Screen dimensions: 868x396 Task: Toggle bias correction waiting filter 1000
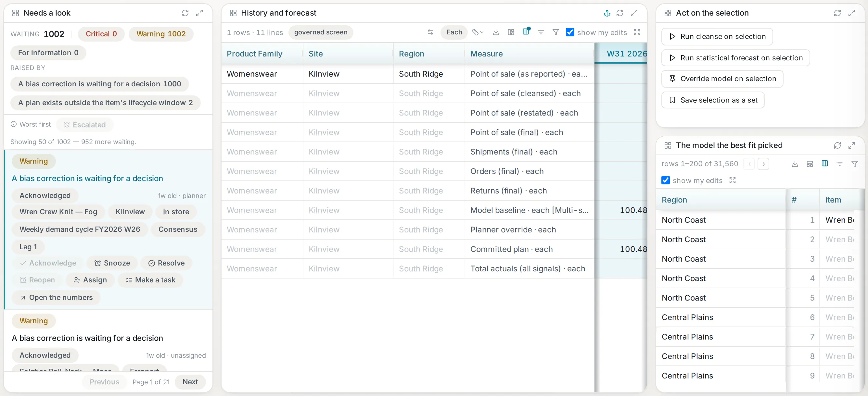point(99,84)
